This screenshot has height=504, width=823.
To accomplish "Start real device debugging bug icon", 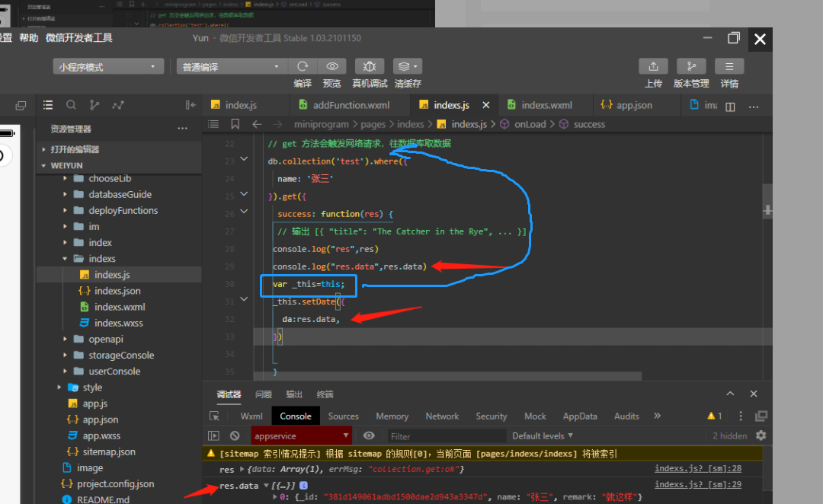I will tap(370, 66).
